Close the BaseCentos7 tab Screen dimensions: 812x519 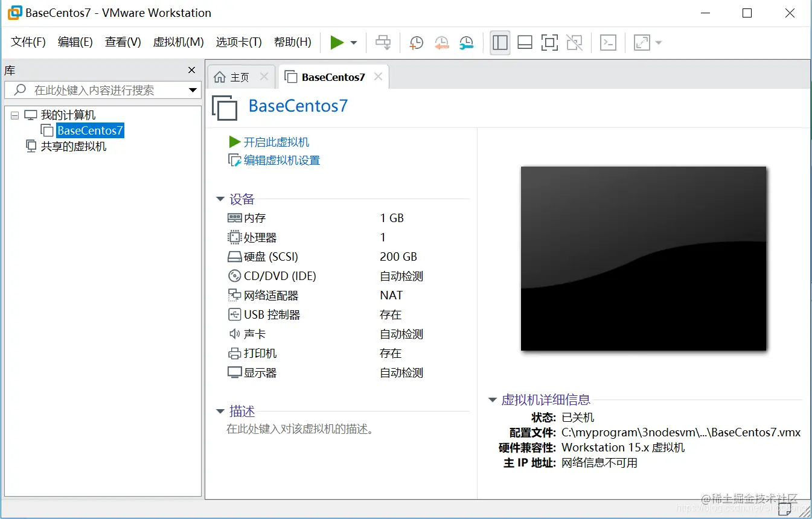[x=377, y=77]
